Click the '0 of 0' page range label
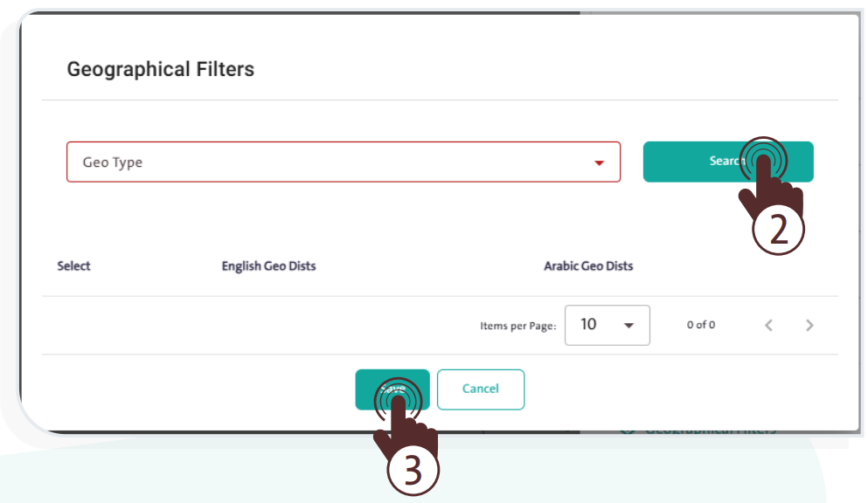 pos(700,325)
